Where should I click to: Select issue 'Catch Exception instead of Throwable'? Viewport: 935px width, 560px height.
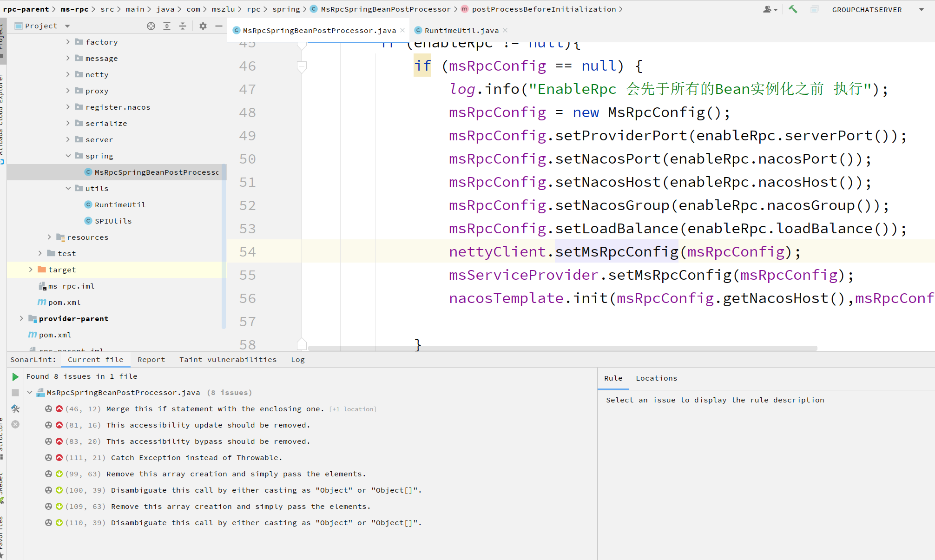coord(197,458)
